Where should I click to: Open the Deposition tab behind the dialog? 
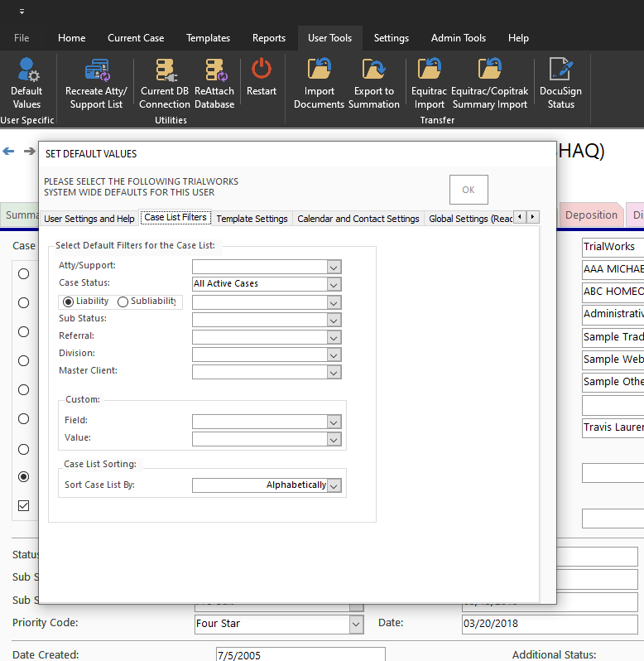point(591,215)
